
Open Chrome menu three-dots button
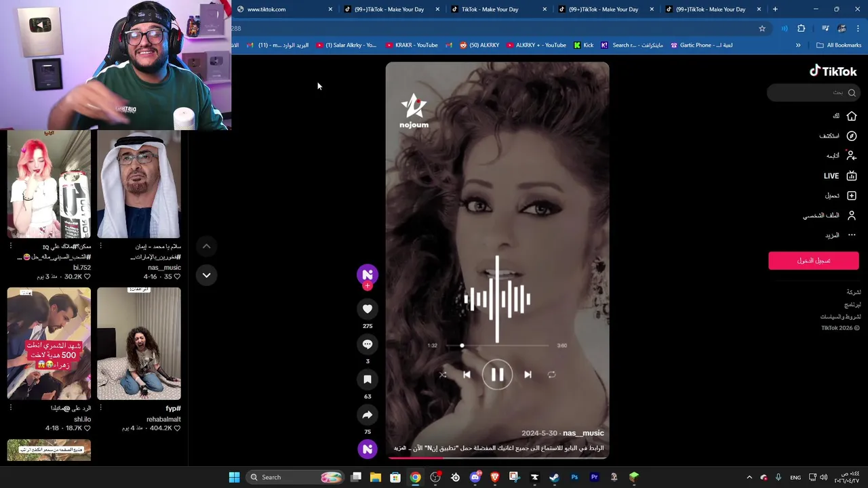[x=858, y=28]
